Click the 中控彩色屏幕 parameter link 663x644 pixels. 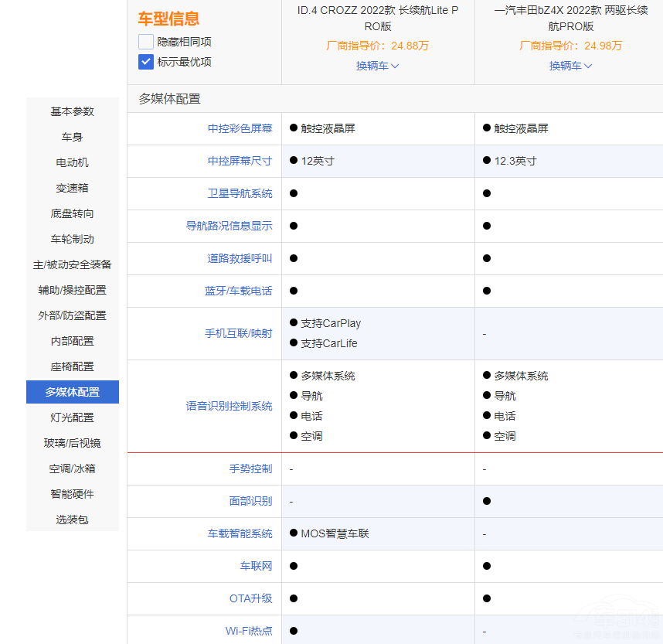(240, 128)
